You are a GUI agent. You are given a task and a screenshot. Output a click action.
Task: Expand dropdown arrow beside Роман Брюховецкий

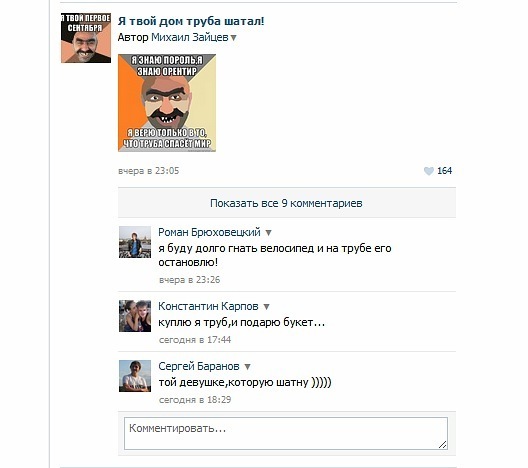268,233
